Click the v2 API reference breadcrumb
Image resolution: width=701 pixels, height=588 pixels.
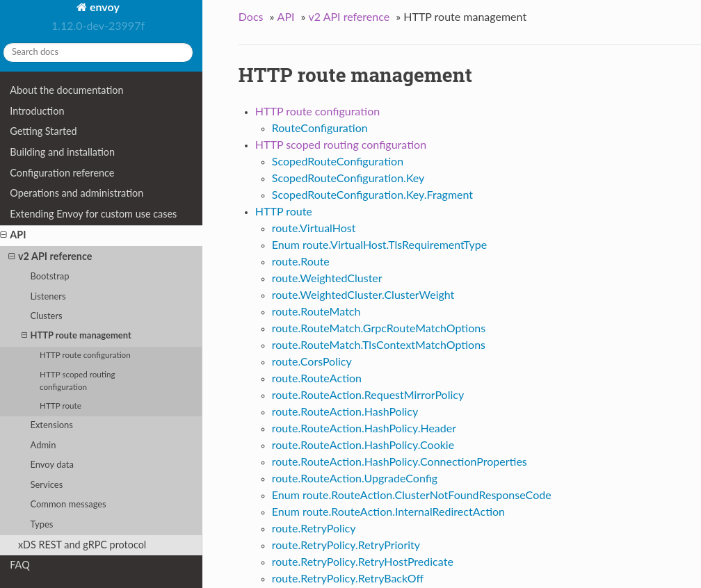click(348, 17)
